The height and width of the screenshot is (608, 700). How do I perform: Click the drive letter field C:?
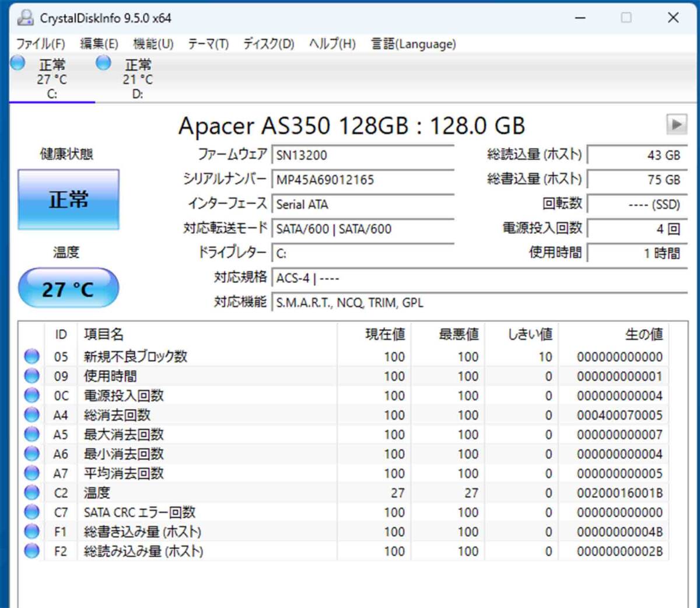point(363,253)
